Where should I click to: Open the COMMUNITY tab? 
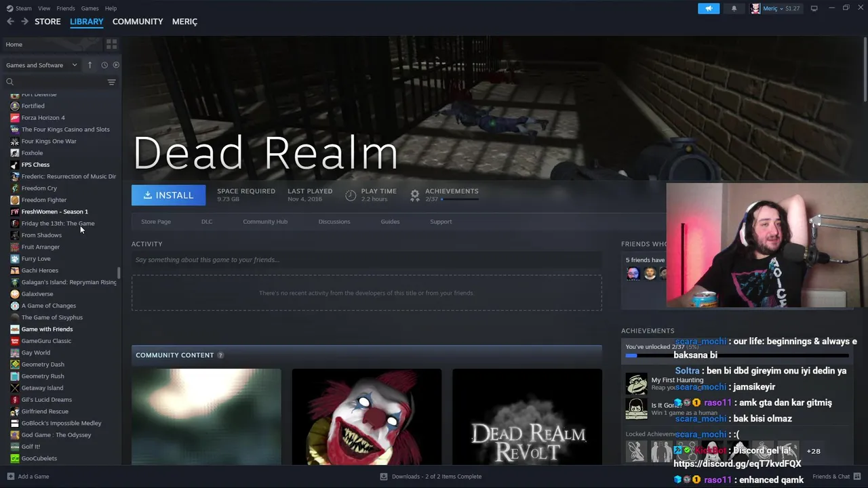[138, 22]
